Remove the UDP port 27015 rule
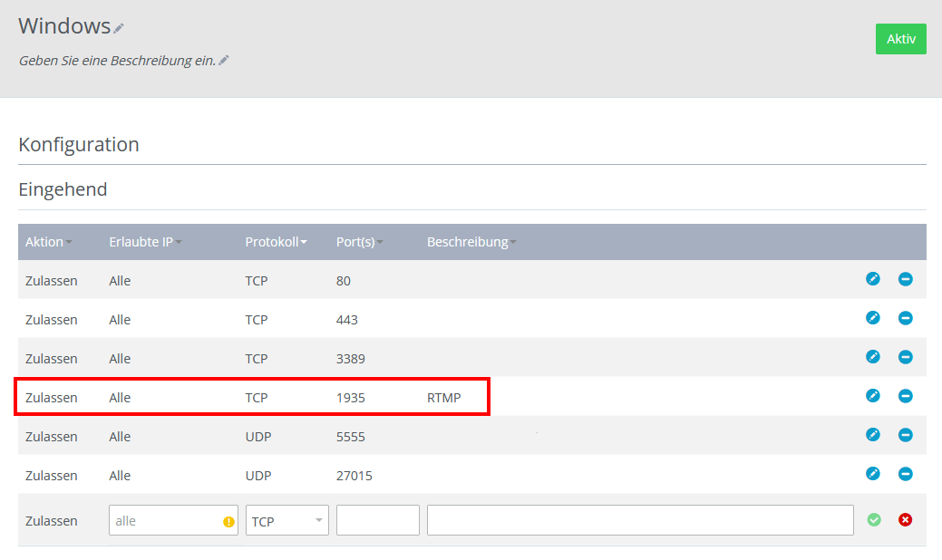942x560 pixels. [x=905, y=474]
